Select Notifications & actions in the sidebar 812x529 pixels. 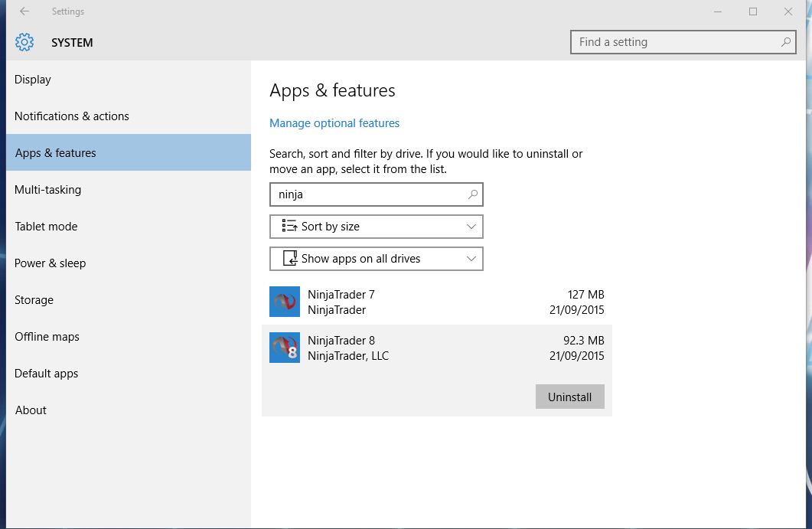(x=72, y=116)
